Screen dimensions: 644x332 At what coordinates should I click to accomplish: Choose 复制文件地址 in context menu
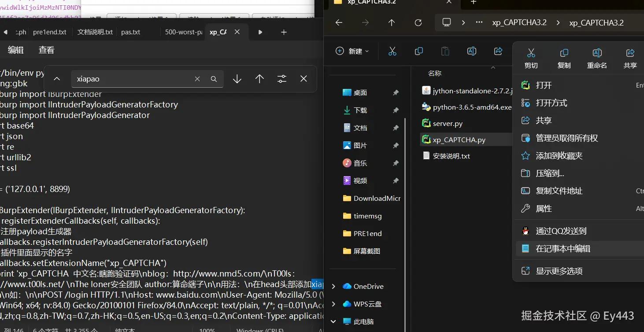[x=580, y=191]
